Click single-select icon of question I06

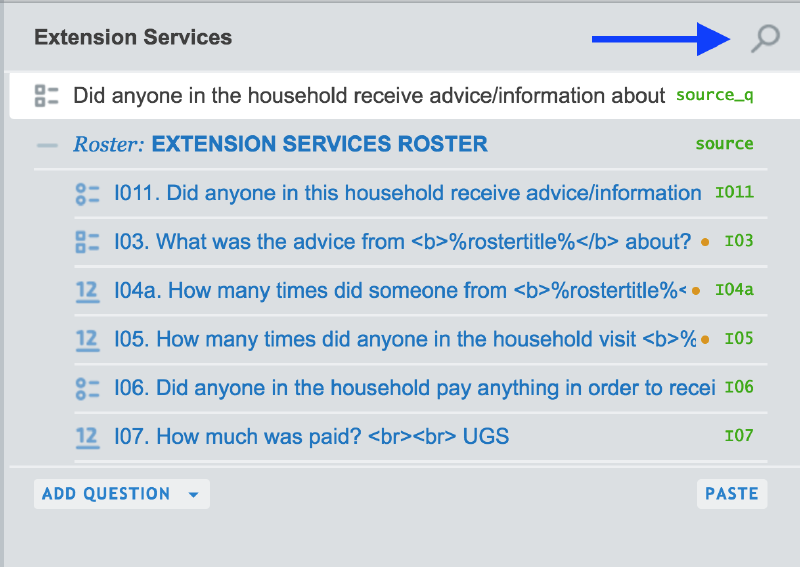click(88, 387)
